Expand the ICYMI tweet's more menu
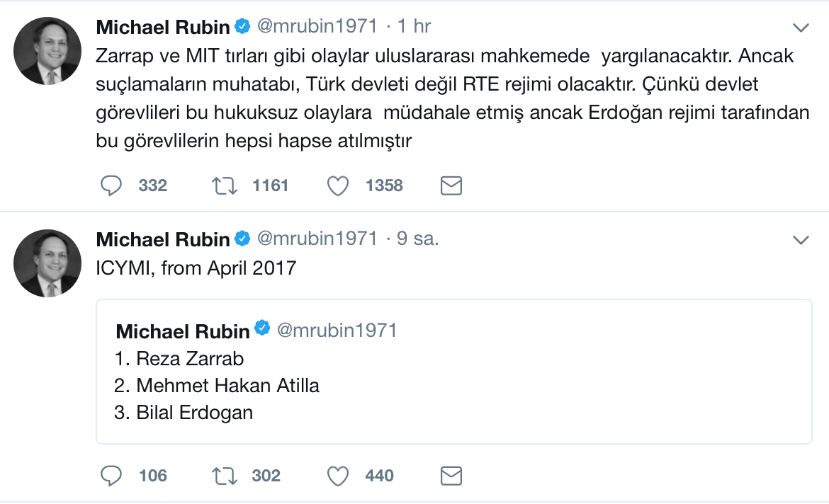Viewport: 829px width, 504px height. (801, 240)
